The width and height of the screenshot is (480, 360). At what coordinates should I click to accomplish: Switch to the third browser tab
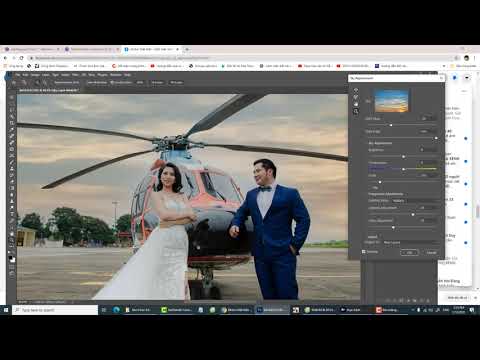click(151, 49)
